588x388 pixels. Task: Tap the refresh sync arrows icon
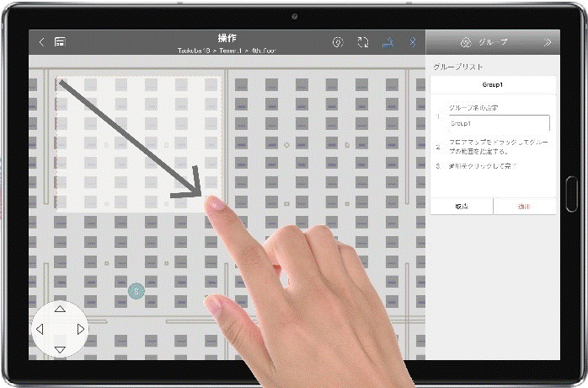click(x=363, y=42)
